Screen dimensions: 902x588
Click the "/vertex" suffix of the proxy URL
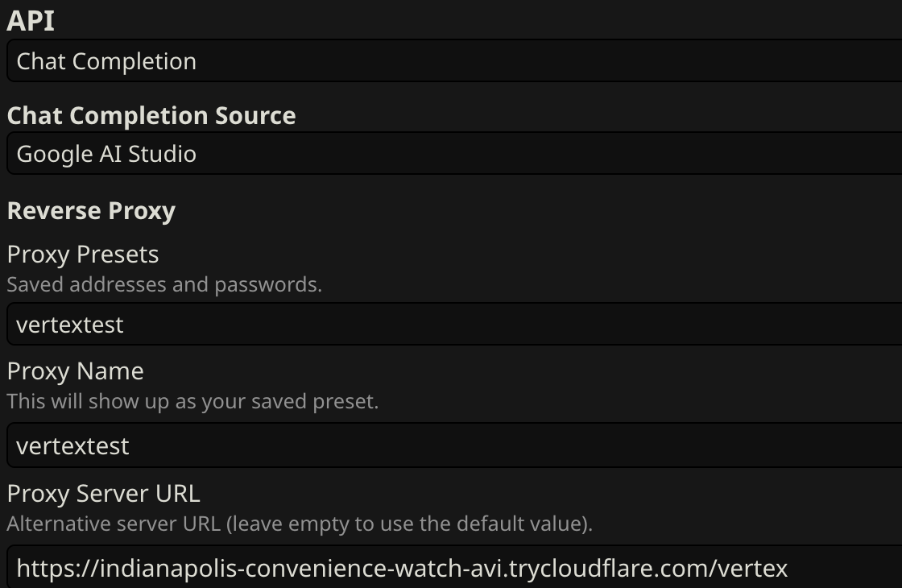tap(749, 569)
